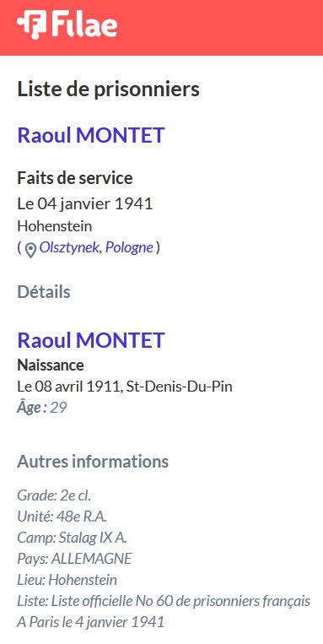Screen dimensions: 323x644
Task: Click the Détails section heading
Action: tap(44, 292)
